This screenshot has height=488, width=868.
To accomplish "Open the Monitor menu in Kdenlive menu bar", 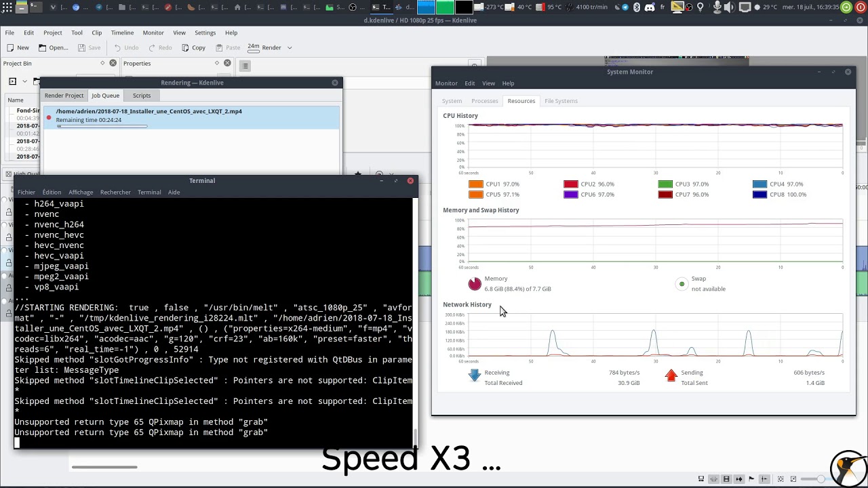I will coord(153,33).
